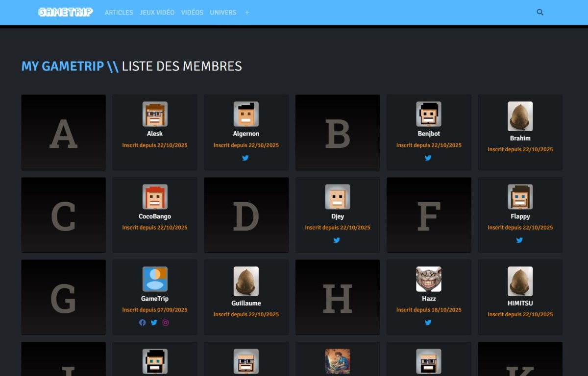The height and width of the screenshot is (376, 588).
Task: Select the Univers navigation item
Action: (x=223, y=12)
